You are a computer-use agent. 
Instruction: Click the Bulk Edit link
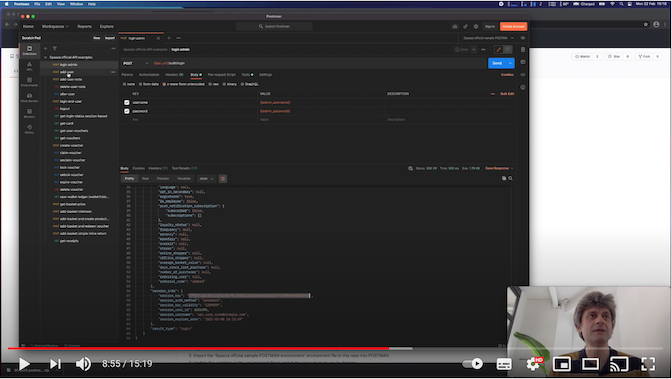(507, 94)
